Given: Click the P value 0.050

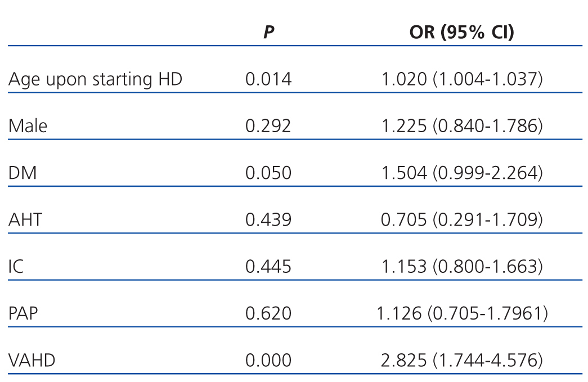Looking at the screenshot, I should pos(268,173).
